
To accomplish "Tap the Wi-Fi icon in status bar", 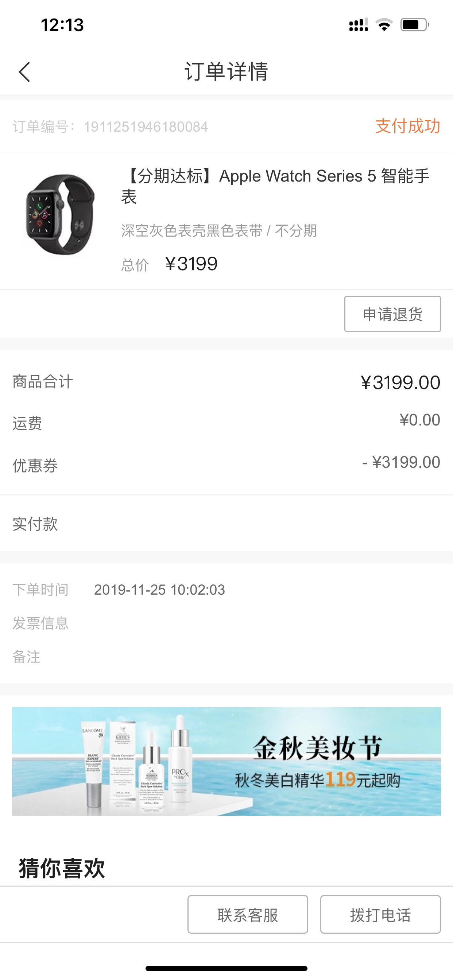I will (x=384, y=25).
